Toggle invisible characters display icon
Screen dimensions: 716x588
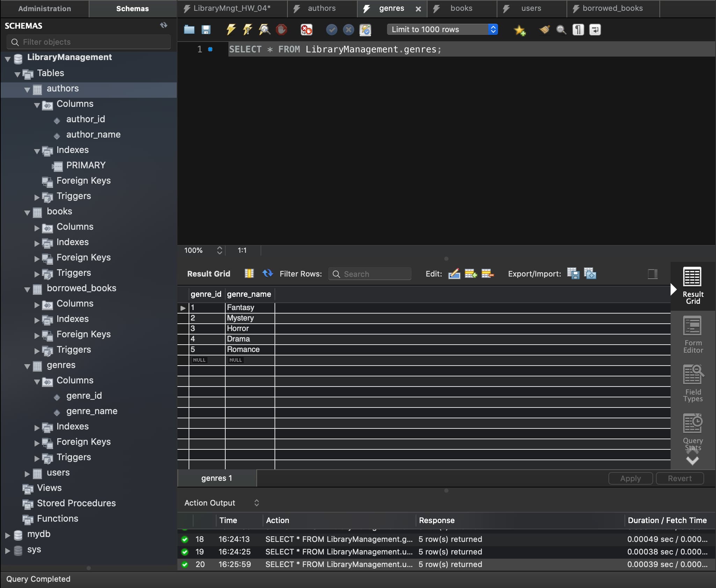pos(578,30)
